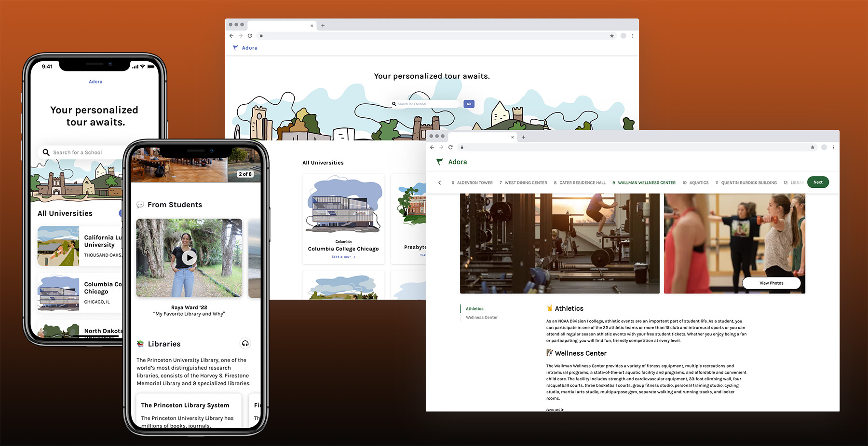Click the Libraries section heading
This screenshot has height=446, width=868.
pyautogui.click(x=164, y=344)
